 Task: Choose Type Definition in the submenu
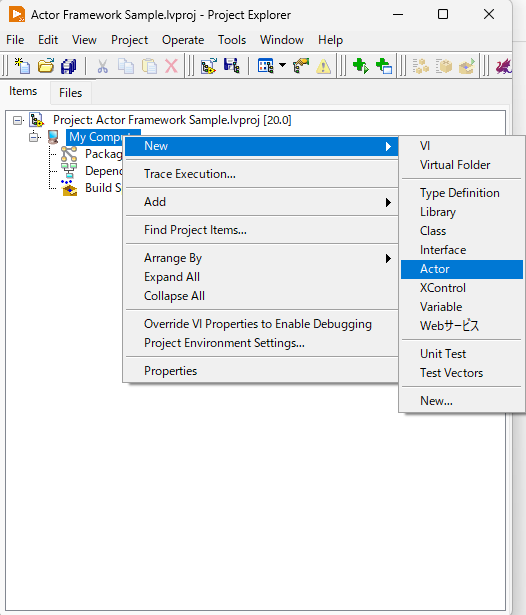point(462,193)
